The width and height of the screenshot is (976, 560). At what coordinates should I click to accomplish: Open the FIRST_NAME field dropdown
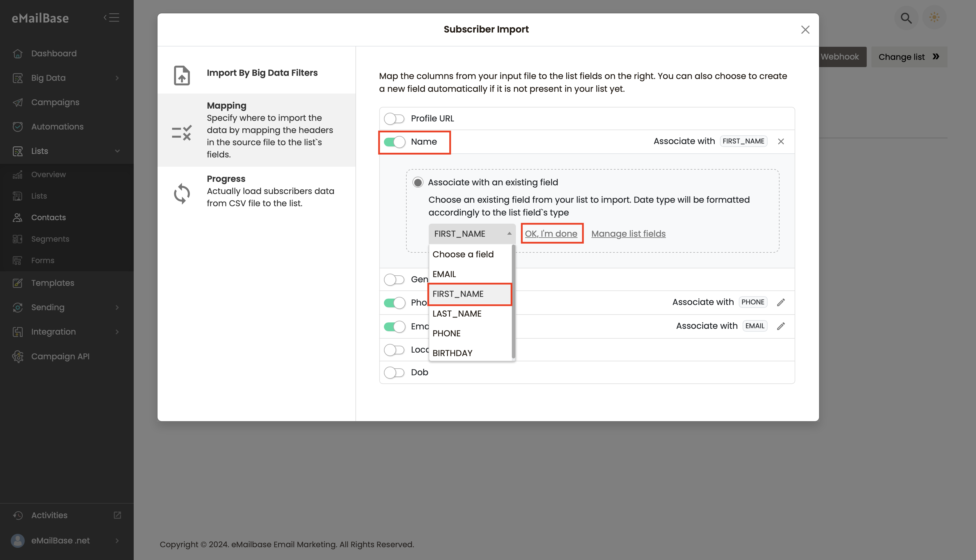[x=472, y=234]
